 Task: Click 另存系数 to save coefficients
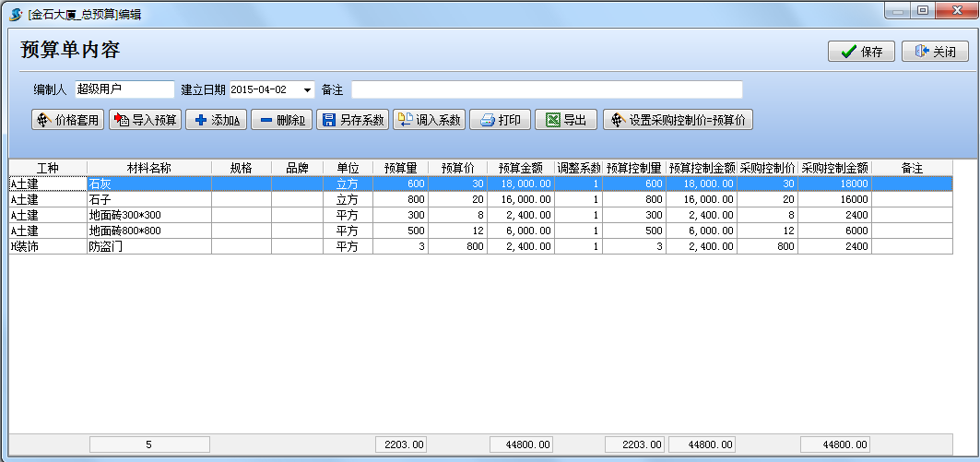[352, 120]
